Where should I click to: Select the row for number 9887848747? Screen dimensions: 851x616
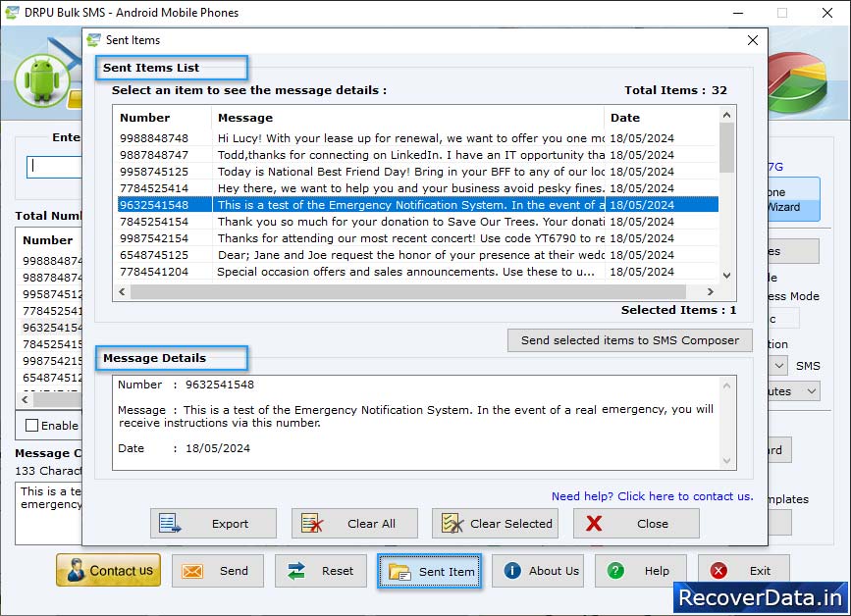point(418,155)
